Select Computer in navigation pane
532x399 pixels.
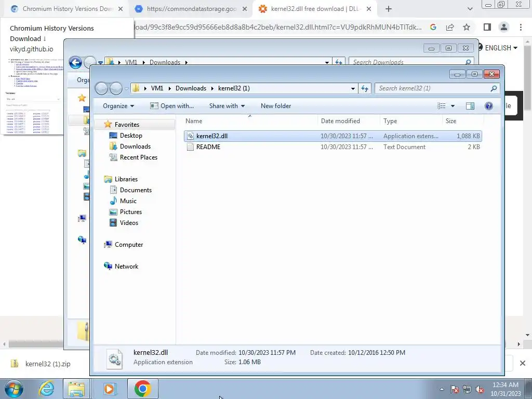click(129, 245)
